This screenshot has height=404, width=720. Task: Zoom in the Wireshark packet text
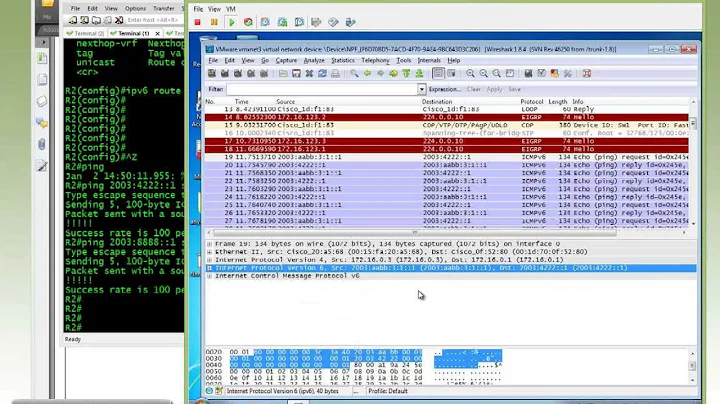pos(470,73)
